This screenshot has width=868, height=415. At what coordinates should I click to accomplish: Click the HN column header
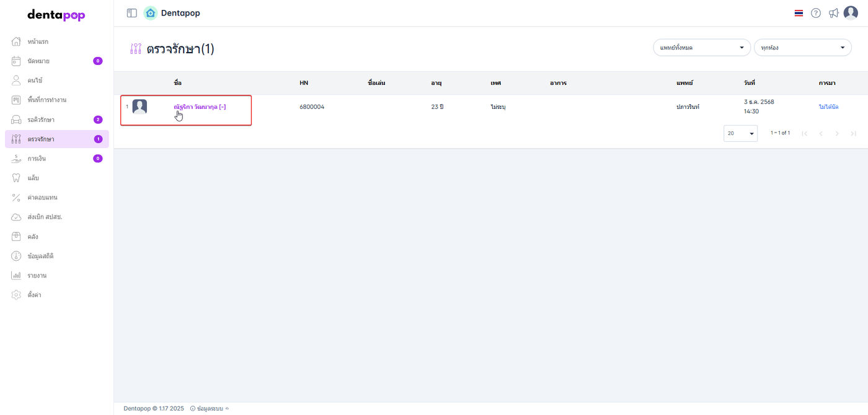(304, 82)
